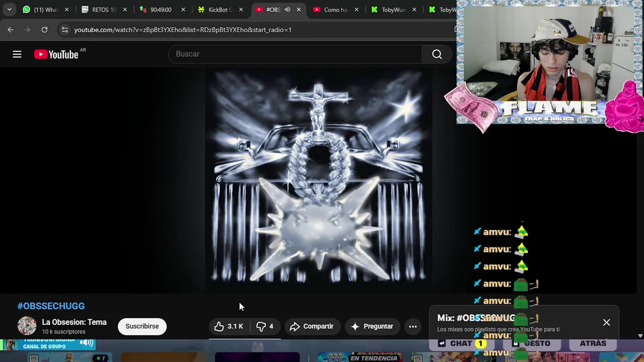644x362 pixels.
Task: Open site information icon in address bar
Action: [x=64, y=30]
